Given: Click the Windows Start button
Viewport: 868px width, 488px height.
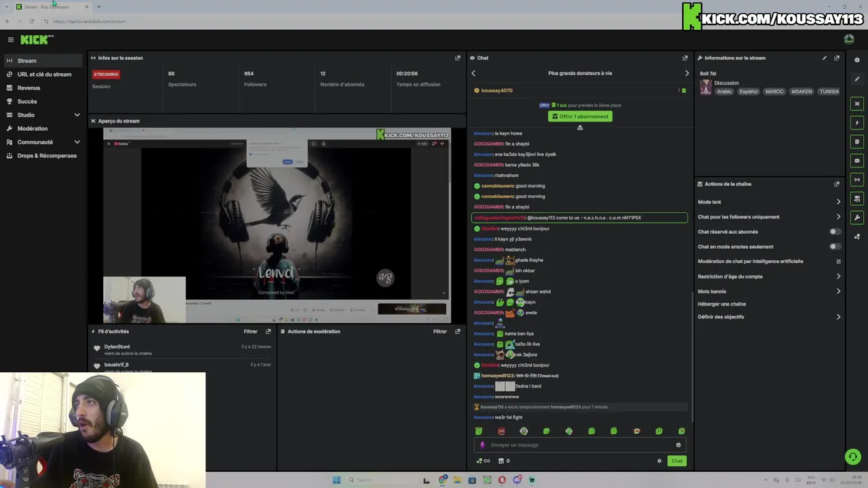Looking at the screenshot, I should click(336, 480).
